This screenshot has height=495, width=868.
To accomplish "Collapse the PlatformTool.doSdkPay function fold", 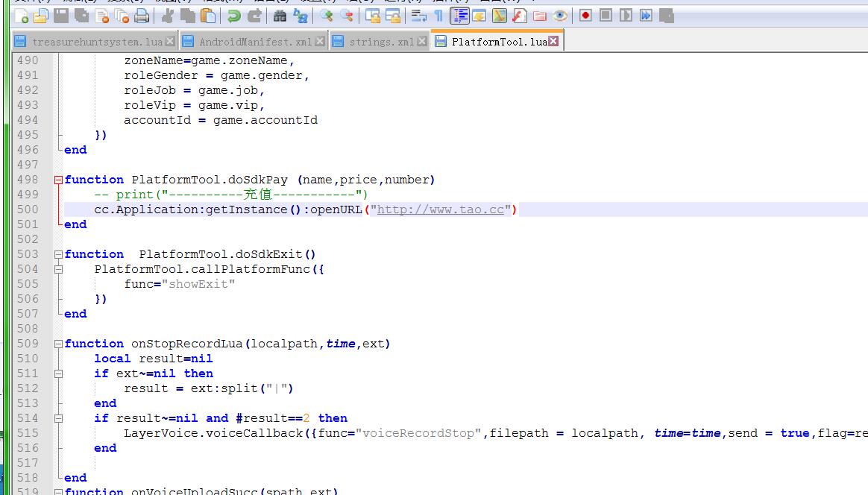I will (58, 180).
